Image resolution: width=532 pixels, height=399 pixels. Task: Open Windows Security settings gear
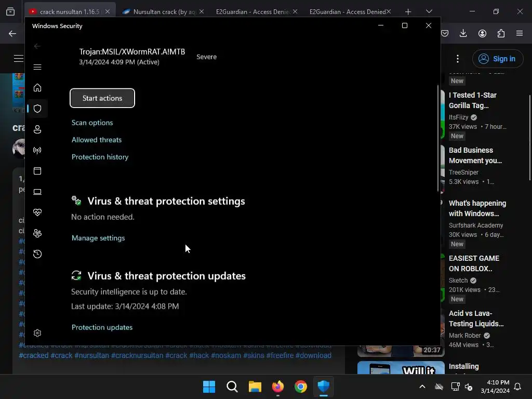[37, 333]
